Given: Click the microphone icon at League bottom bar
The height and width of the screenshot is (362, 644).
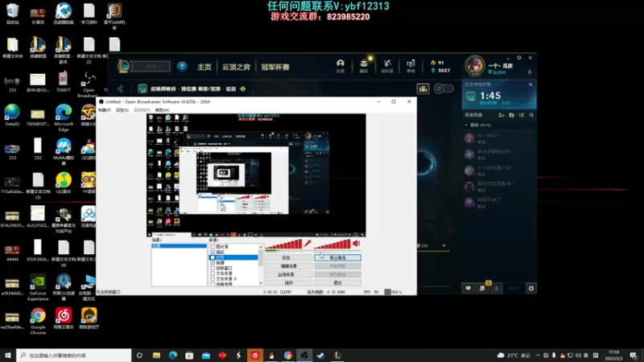Looking at the screenshot, I should (496, 288).
